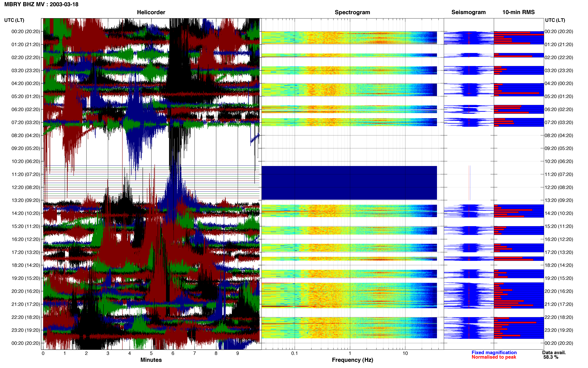Select tick '3' on the Minutes axis
This screenshot has width=588, height=368.
point(108,353)
